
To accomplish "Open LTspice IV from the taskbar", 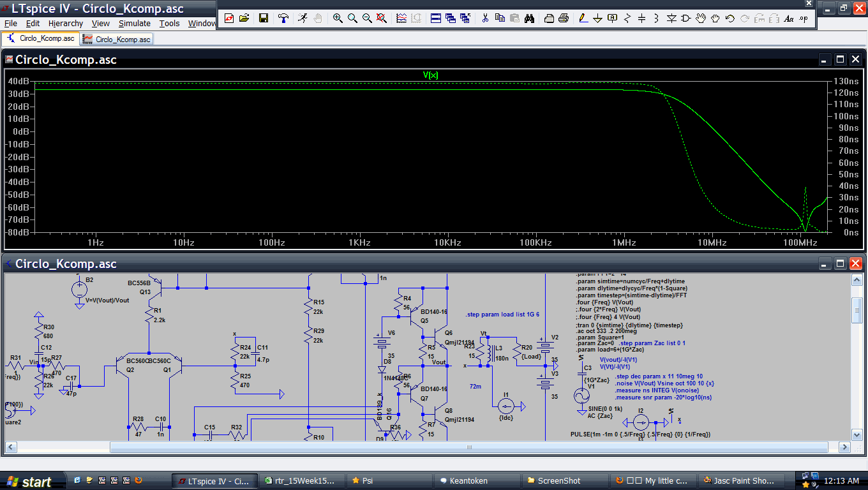I will (x=215, y=481).
